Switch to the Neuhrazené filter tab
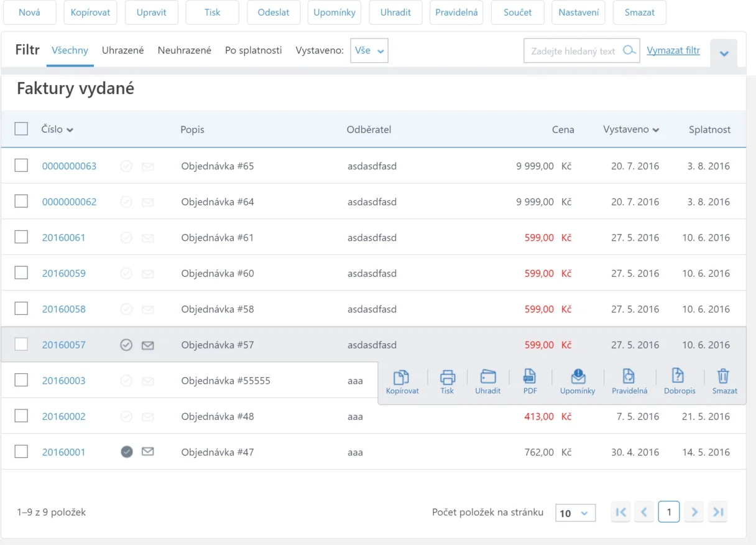Screen dimensions: 756x545 click(x=184, y=50)
